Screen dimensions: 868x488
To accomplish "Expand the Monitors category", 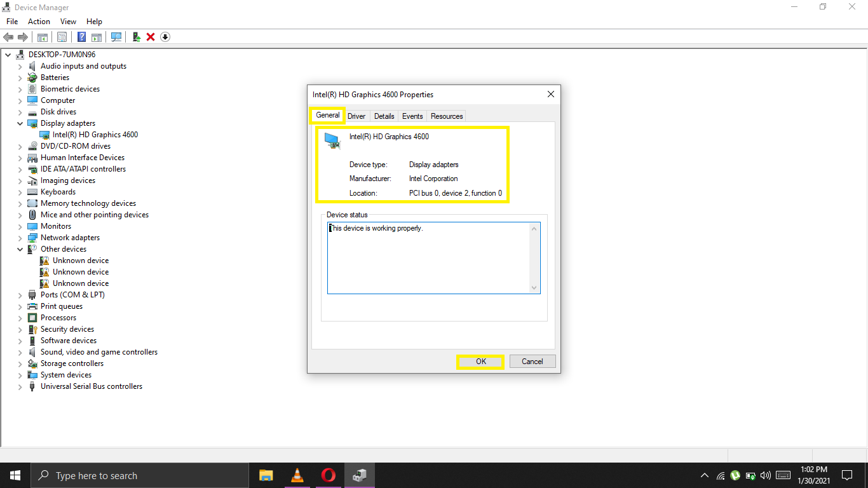I will pos(20,226).
